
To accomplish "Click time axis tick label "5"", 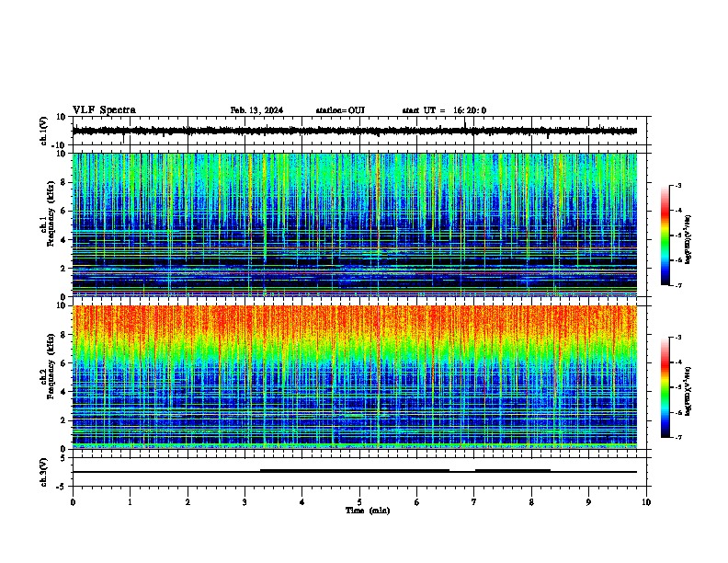I will [359, 502].
